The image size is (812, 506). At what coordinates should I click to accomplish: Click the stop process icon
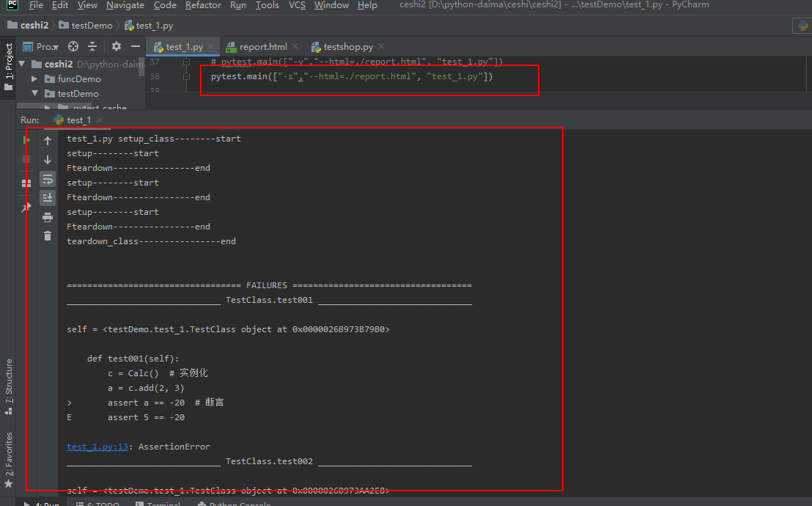click(x=26, y=159)
